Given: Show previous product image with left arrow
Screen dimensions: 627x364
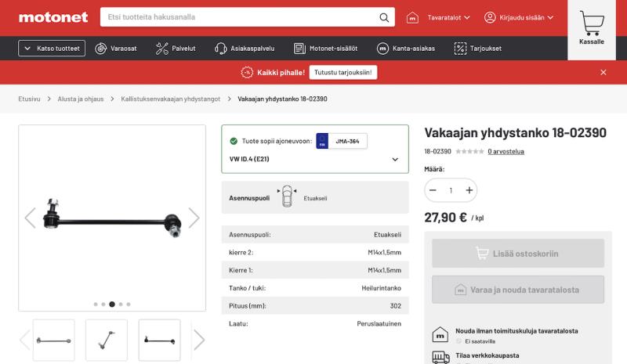Looking at the screenshot, I should [30, 218].
